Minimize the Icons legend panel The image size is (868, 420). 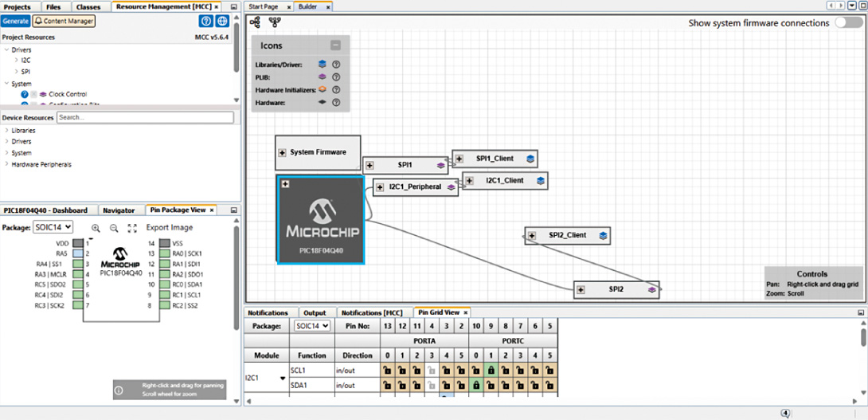pyautogui.click(x=336, y=45)
